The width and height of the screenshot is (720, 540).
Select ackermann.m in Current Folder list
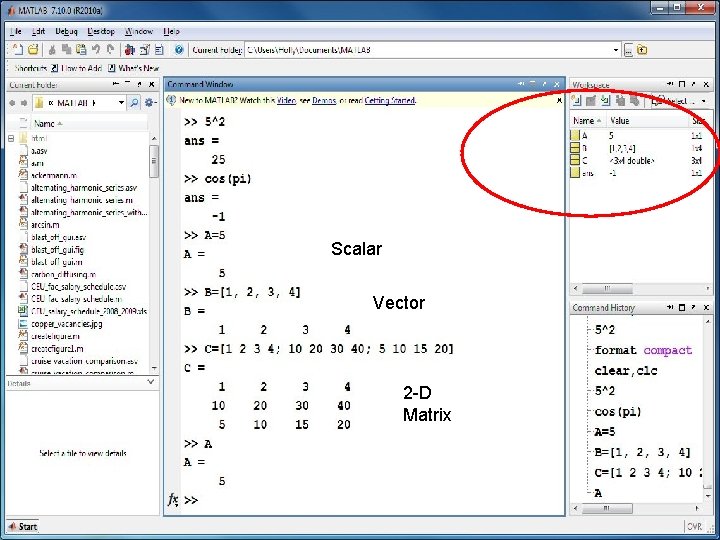pyautogui.click(x=53, y=175)
